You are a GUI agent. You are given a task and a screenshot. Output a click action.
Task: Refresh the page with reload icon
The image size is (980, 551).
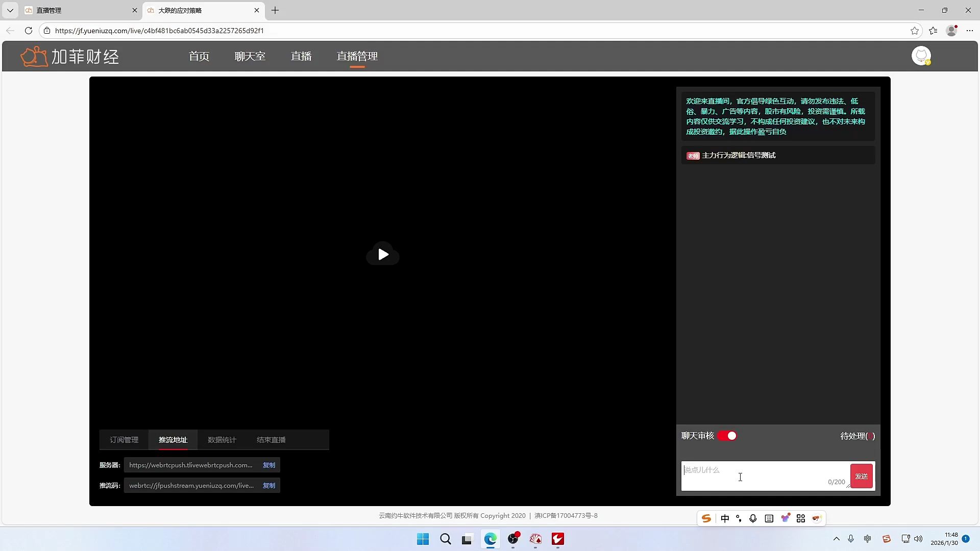pos(29,31)
